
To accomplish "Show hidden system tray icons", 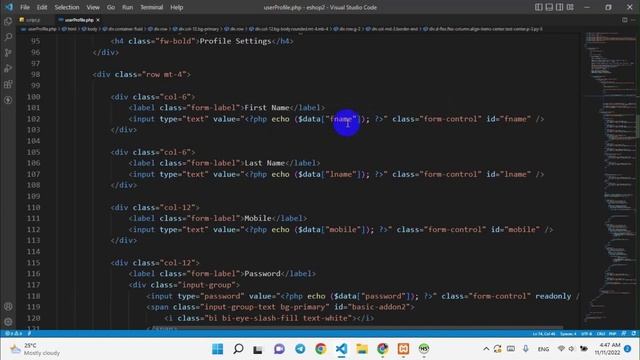I will pos(486,349).
